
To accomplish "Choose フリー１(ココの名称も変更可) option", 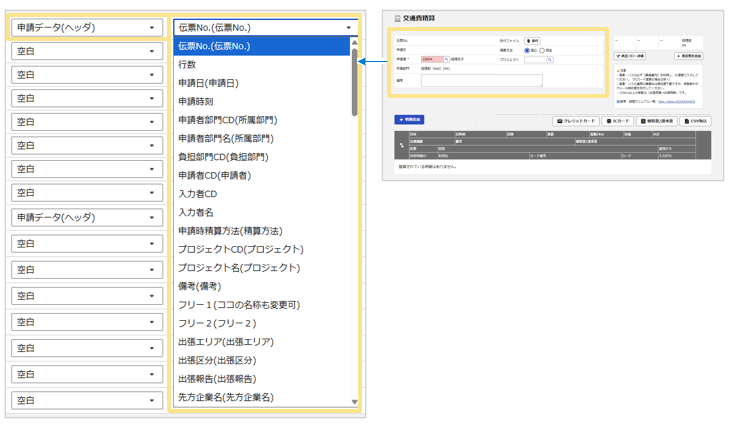I will pos(262,305).
